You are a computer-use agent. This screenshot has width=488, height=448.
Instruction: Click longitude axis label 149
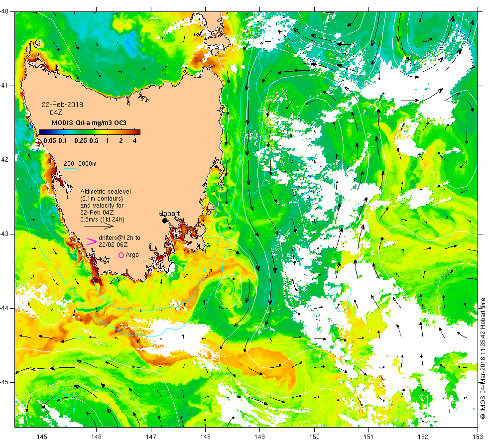coord(260,437)
